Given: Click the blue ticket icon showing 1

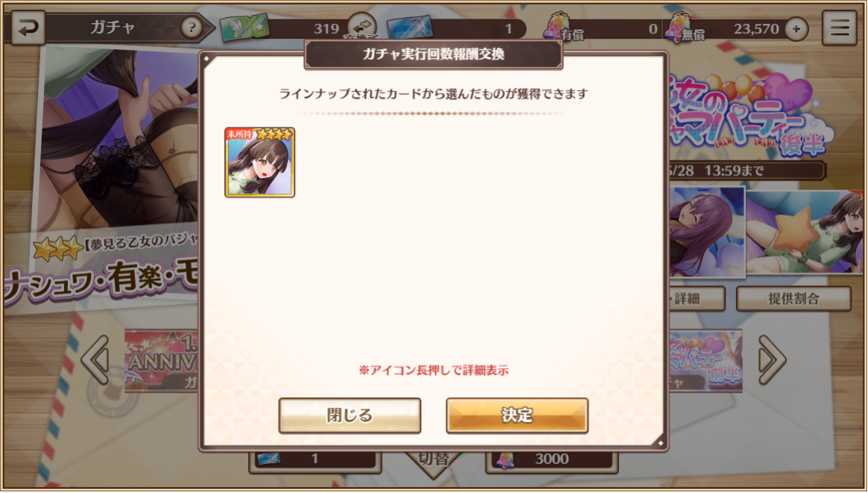Looking at the screenshot, I should point(410,28).
